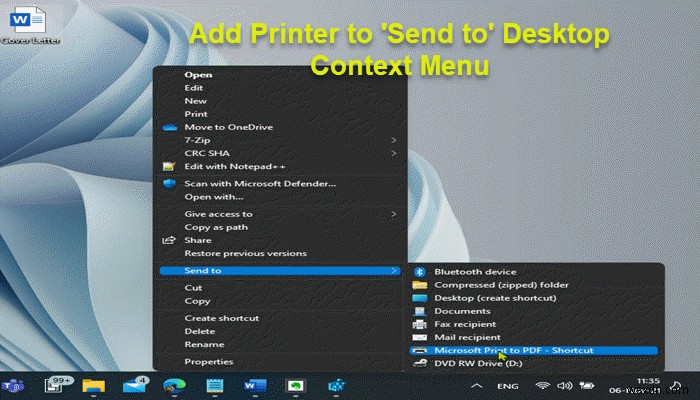The width and height of the screenshot is (700, 400).
Task: Open File Explorer from the taskbar
Action: pyautogui.click(x=93, y=386)
